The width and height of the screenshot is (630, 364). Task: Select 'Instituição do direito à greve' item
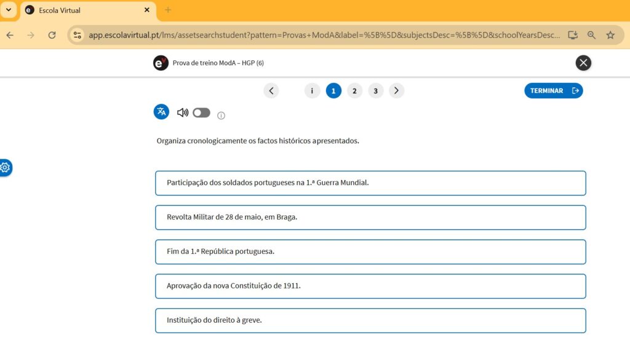coord(370,320)
